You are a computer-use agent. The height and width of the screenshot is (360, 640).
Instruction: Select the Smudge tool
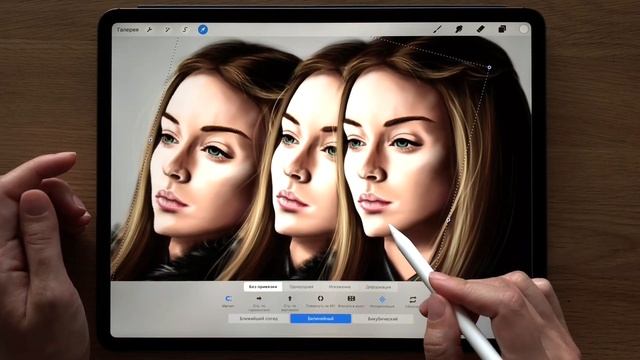coord(459,29)
